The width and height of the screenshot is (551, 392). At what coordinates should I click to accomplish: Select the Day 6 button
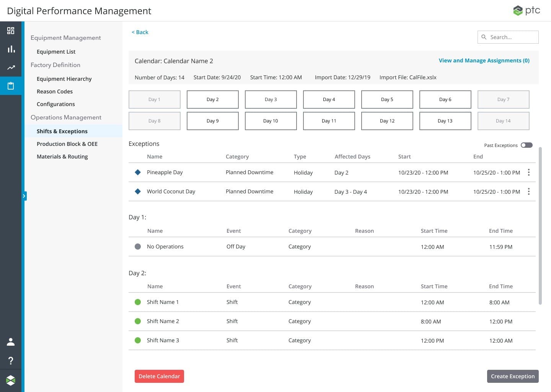[445, 100]
